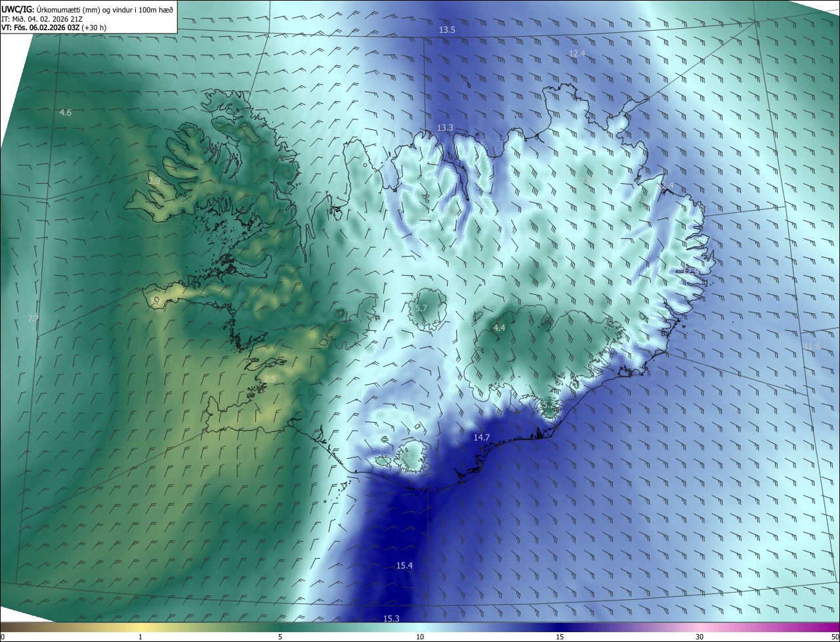Image resolution: width=840 pixels, height=642 pixels.
Task: Click the 4.6 value in the northwest sea
Action: coord(66,113)
